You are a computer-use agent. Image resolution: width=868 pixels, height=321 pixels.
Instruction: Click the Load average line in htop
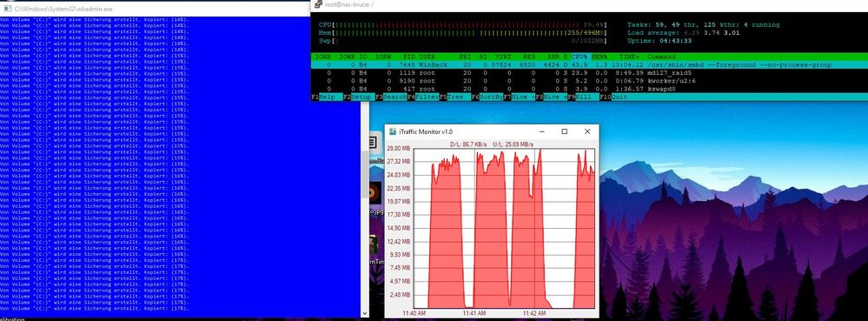click(x=683, y=33)
